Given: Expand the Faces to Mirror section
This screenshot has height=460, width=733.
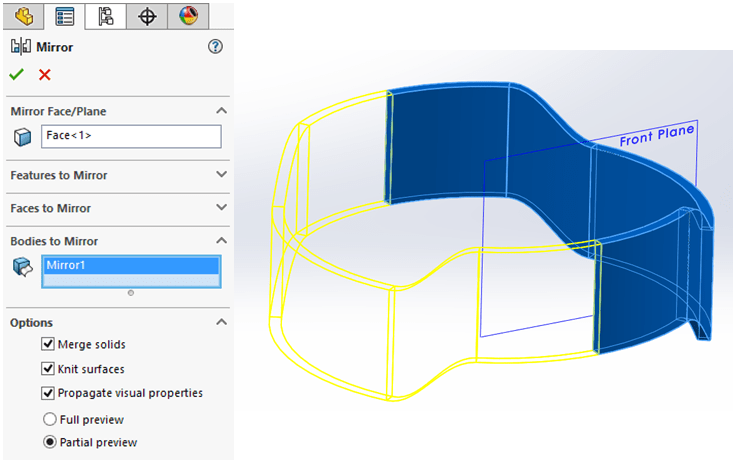Looking at the screenshot, I should coord(221,208).
